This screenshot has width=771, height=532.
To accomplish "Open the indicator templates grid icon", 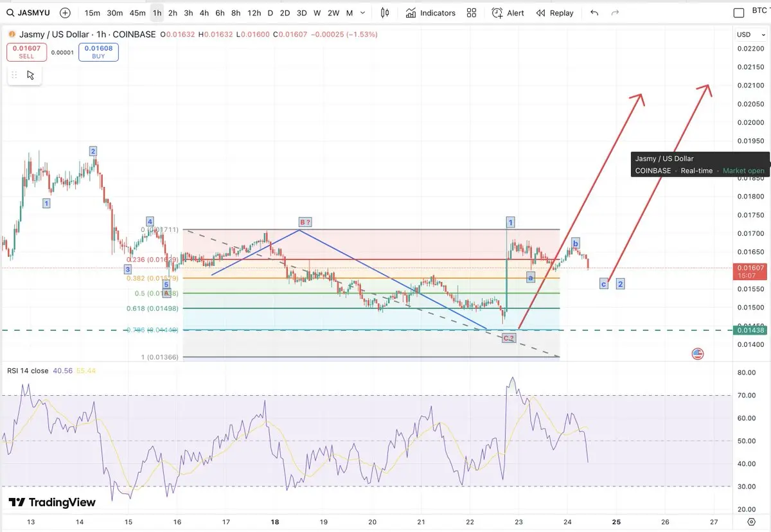I will (x=472, y=13).
